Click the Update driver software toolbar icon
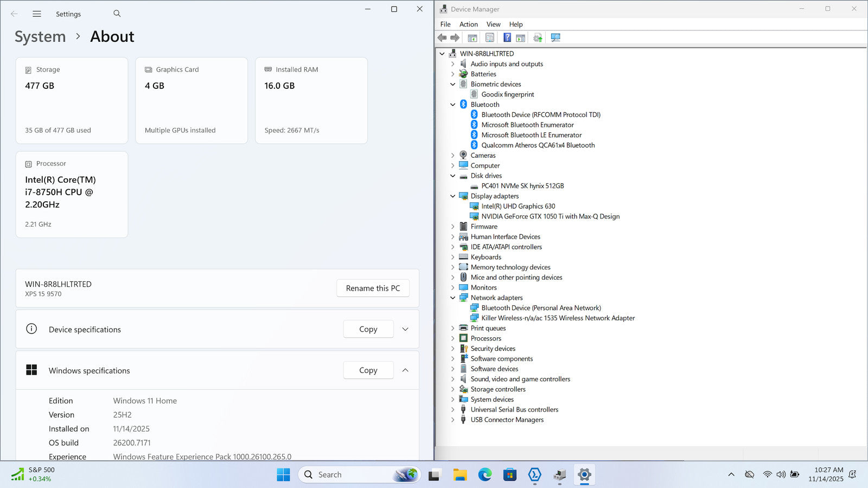The height and width of the screenshot is (488, 868). pos(538,37)
